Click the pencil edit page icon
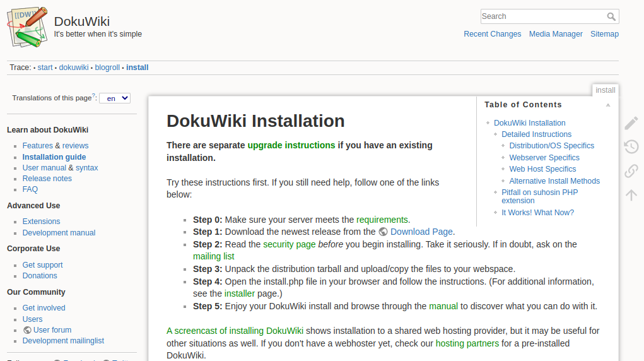Screen dimensions: 644x361 pyautogui.click(x=631, y=123)
